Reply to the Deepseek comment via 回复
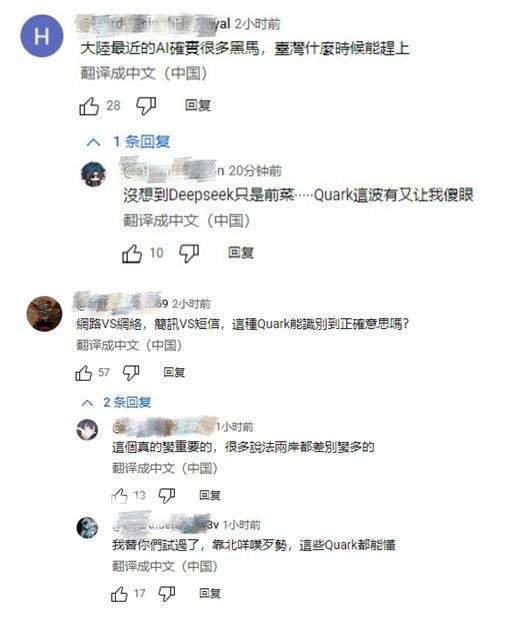The width and height of the screenshot is (514, 619). pyautogui.click(x=241, y=253)
